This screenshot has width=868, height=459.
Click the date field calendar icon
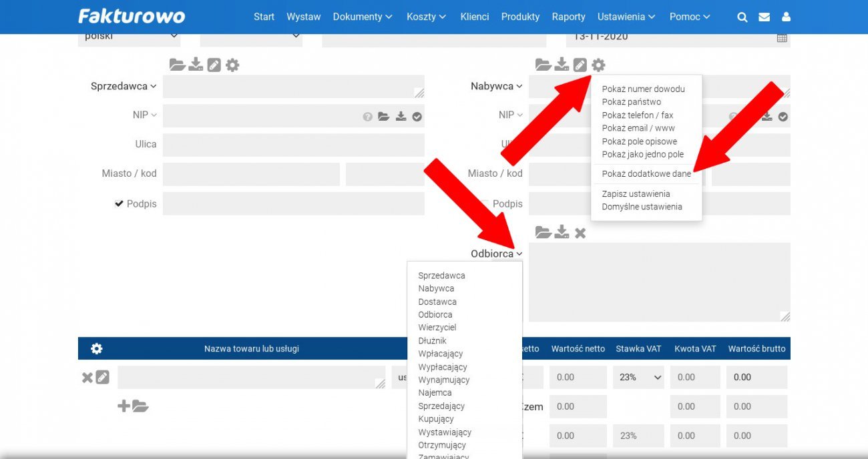pyautogui.click(x=782, y=37)
